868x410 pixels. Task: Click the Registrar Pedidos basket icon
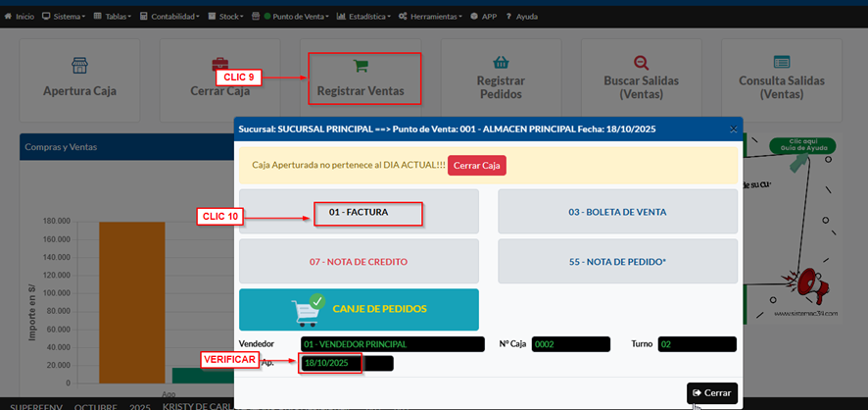[x=501, y=62]
